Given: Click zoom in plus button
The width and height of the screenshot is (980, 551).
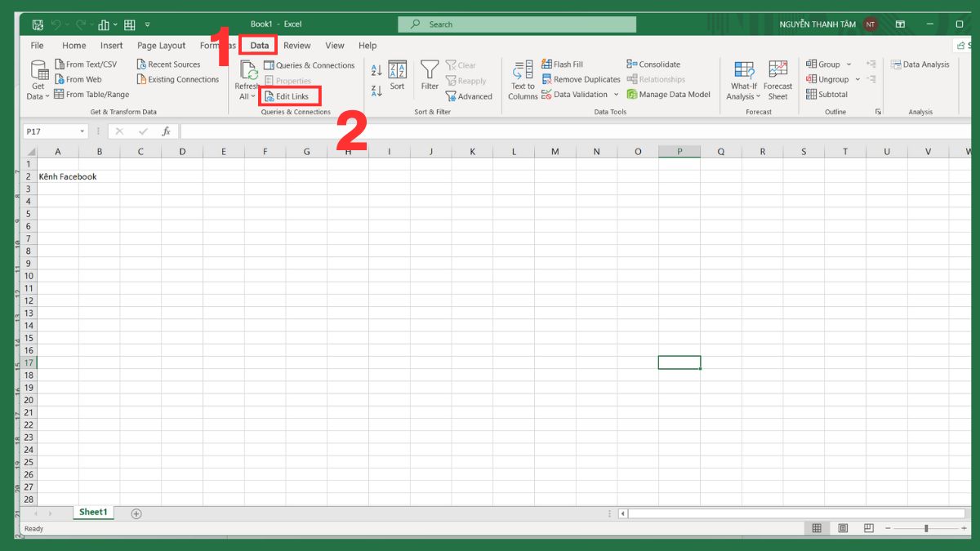Looking at the screenshot, I should coord(962,529).
